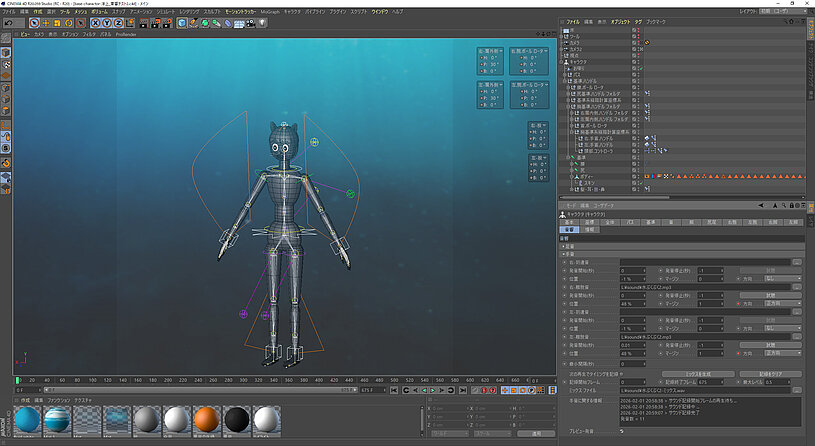This screenshot has width=815, height=446.
Task: Toggle the 次の再生でタイミングを記録 checkbox
Action: coord(622,373)
